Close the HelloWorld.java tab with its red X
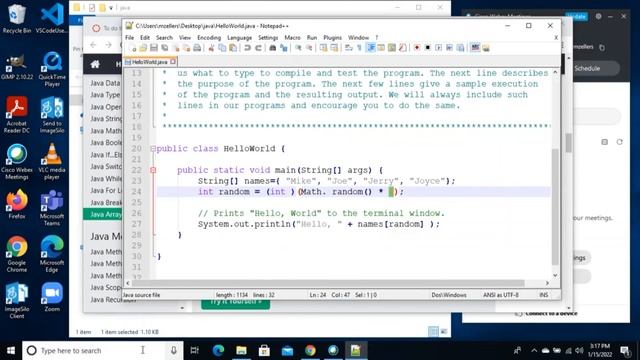This screenshot has height=360, width=640. click(173, 62)
